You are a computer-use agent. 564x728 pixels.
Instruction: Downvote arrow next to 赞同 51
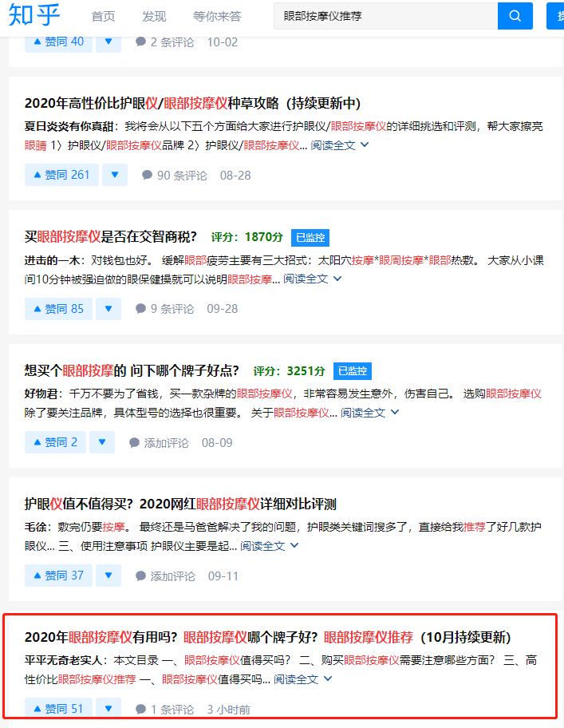[x=108, y=709]
